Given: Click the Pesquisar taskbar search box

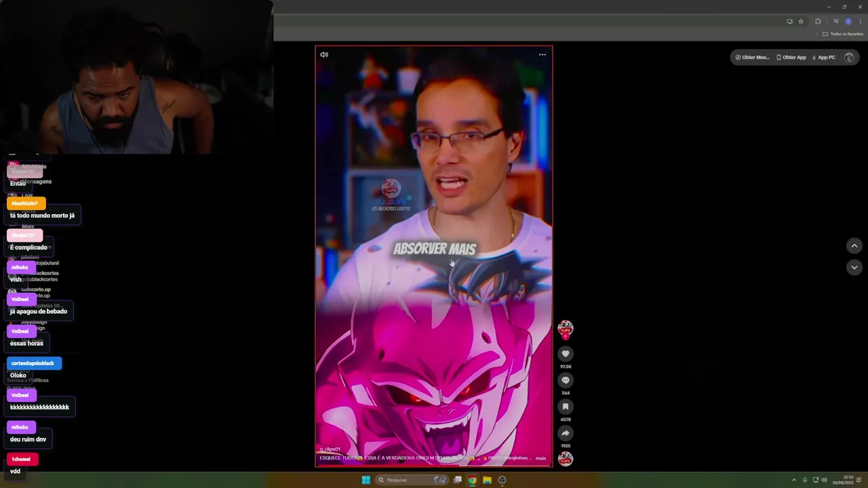Looking at the screenshot, I should point(412,480).
